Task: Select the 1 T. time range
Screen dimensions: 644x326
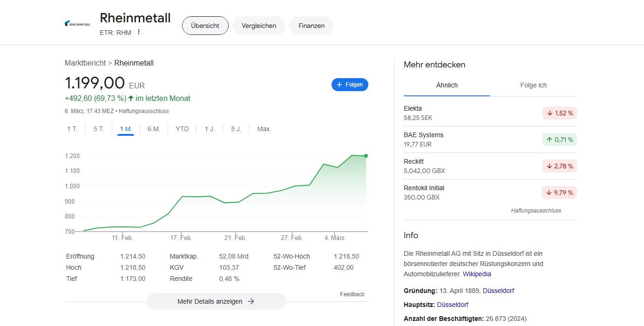Action: point(72,129)
